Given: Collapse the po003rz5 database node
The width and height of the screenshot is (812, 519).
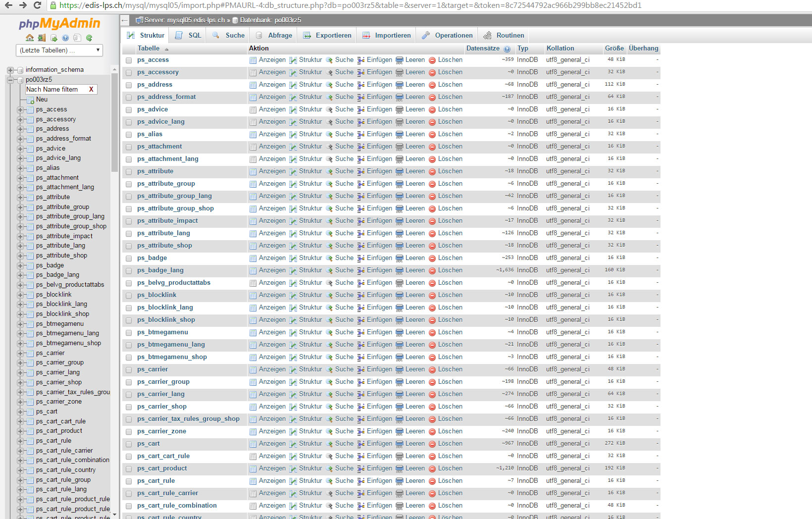Looking at the screenshot, I should point(10,80).
